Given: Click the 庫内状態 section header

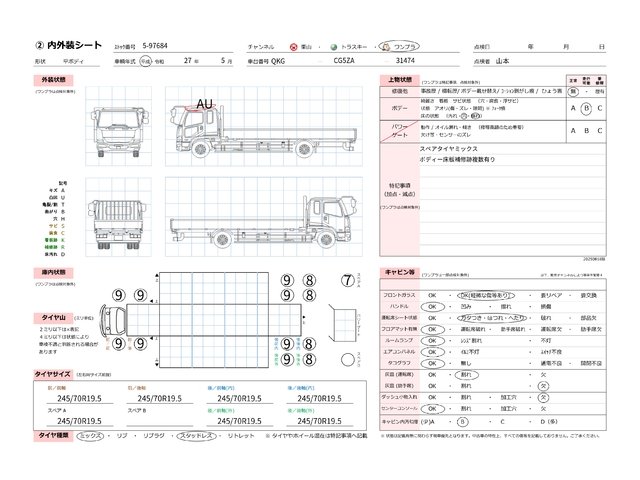Looking at the screenshot, I should 53,272.
